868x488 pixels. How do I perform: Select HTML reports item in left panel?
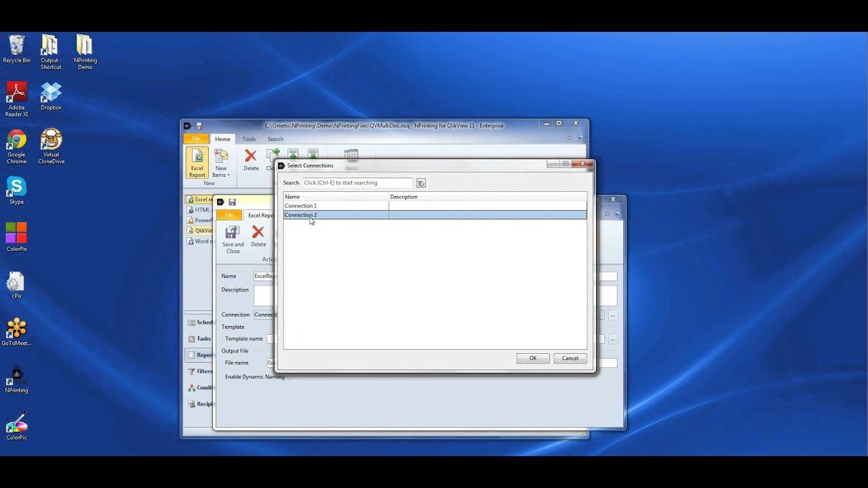(x=199, y=209)
